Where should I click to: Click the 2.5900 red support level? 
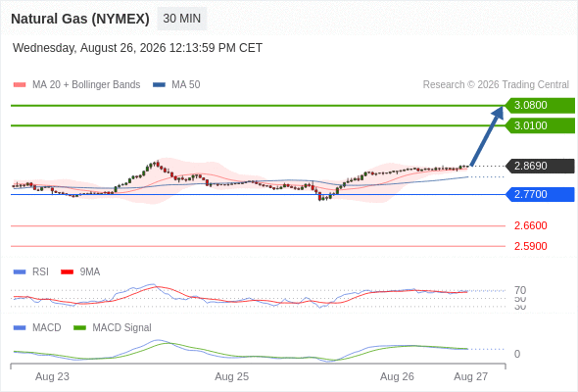pyautogui.click(x=530, y=246)
